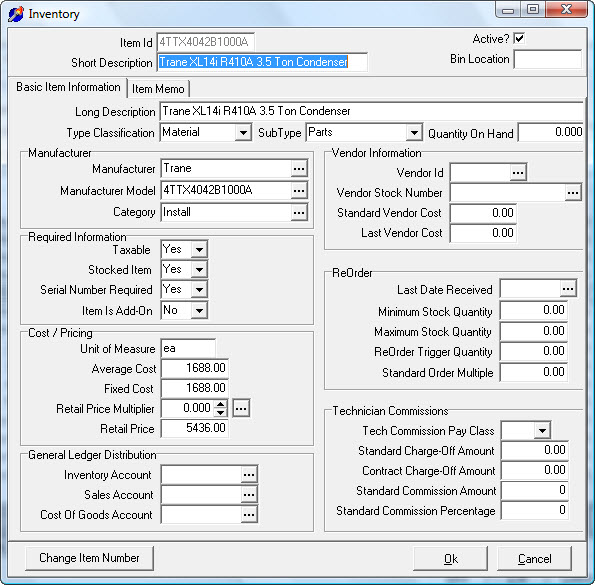Viewport: 595px width, 585px height.
Task: Open the Manufacturer lookup ellipsis button
Action: click(299, 169)
